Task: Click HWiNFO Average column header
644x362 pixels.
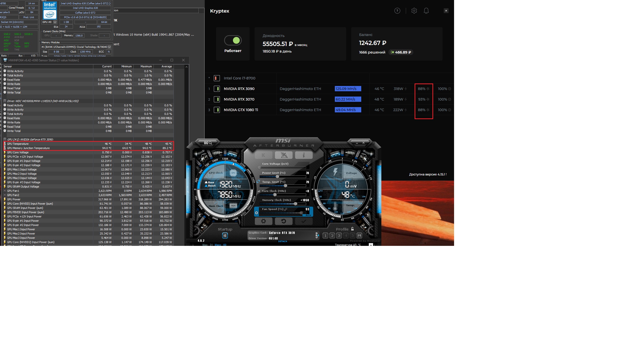Action: pos(164,66)
